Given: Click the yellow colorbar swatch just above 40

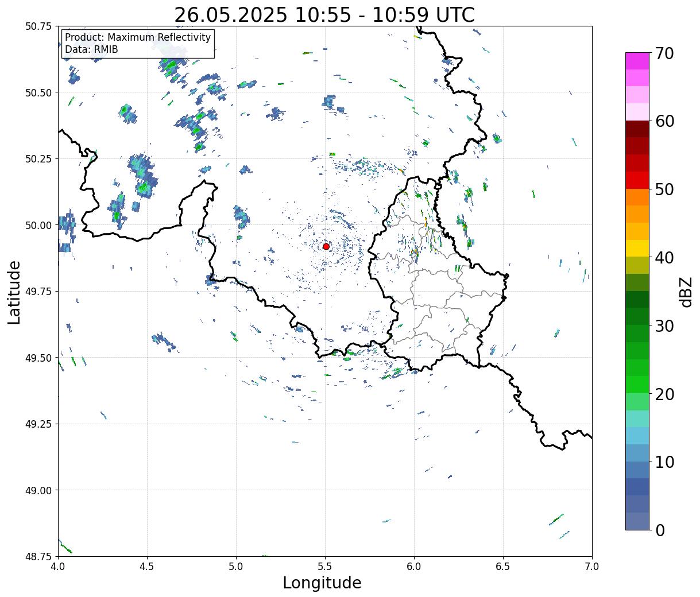Looking at the screenshot, I should click(x=637, y=248).
